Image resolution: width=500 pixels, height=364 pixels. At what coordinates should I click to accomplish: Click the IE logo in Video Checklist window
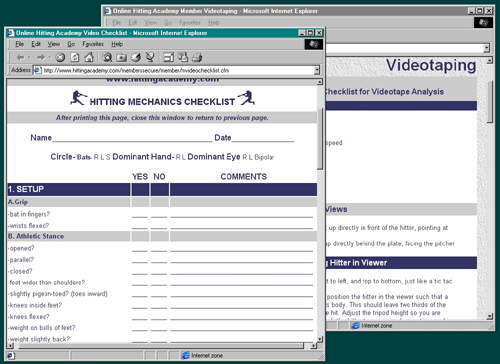click(x=313, y=44)
